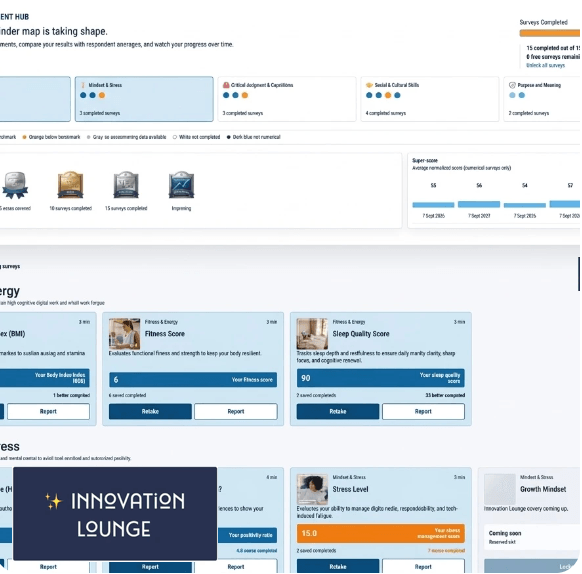Open the Sleep Quality Score report

[423, 411]
